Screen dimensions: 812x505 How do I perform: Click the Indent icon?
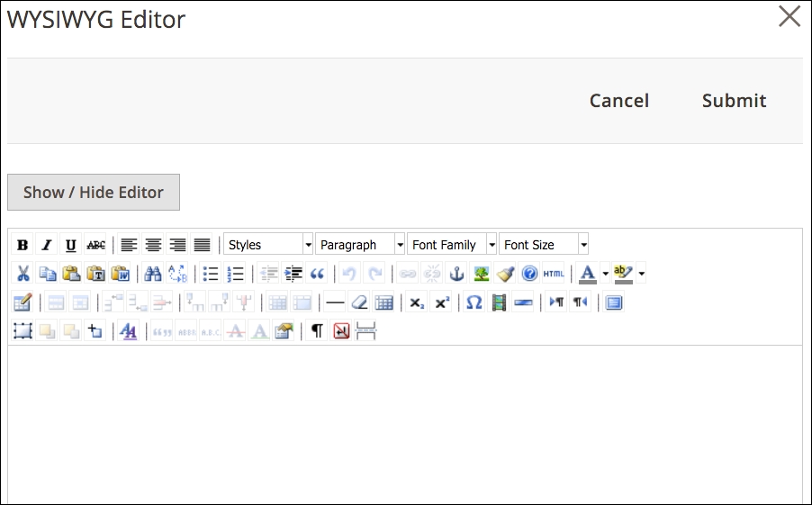click(x=293, y=274)
